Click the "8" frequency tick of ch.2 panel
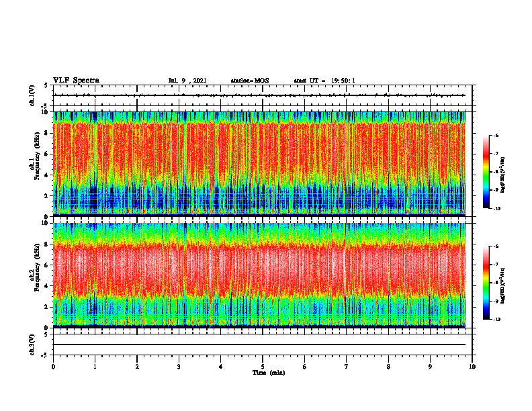 (47, 244)
